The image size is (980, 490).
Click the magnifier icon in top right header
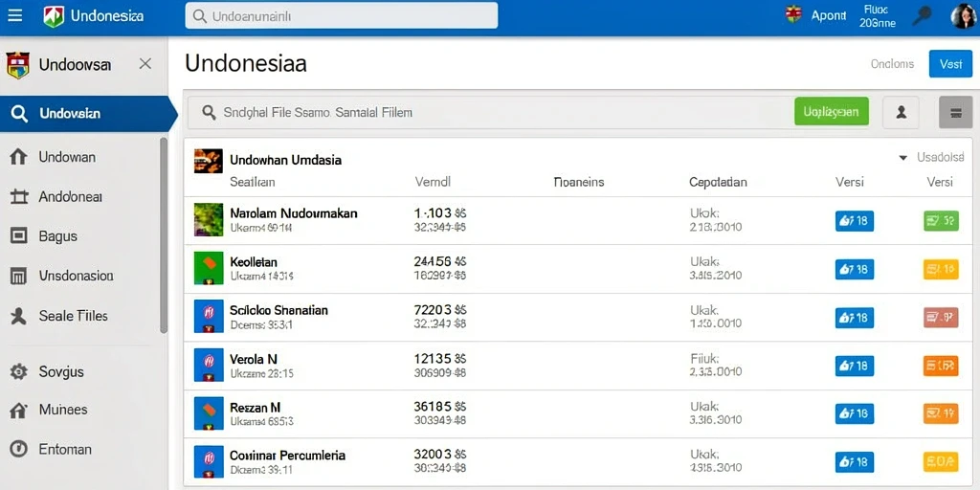click(x=922, y=15)
